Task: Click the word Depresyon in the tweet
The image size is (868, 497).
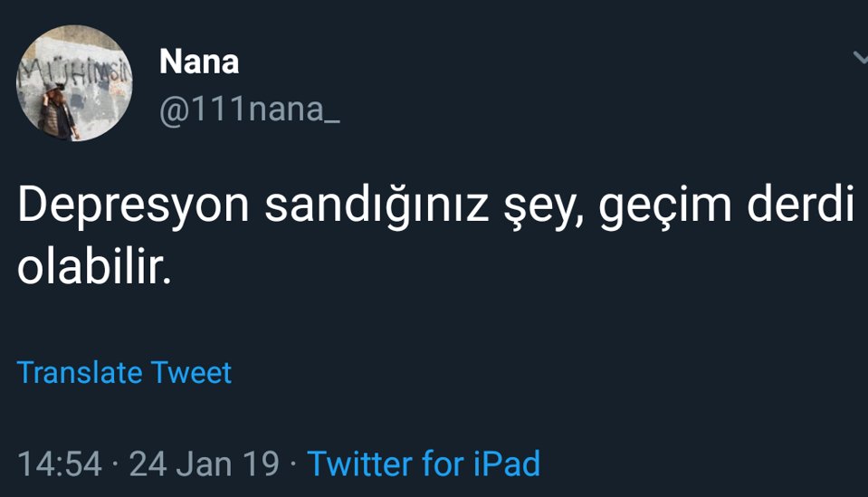Action: point(133,208)
